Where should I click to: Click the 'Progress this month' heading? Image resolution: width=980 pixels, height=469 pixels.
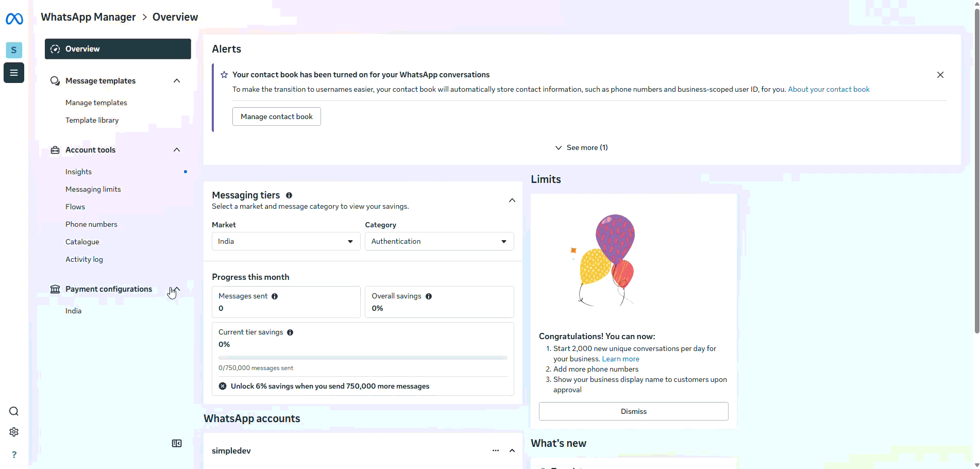coord(250,277)
